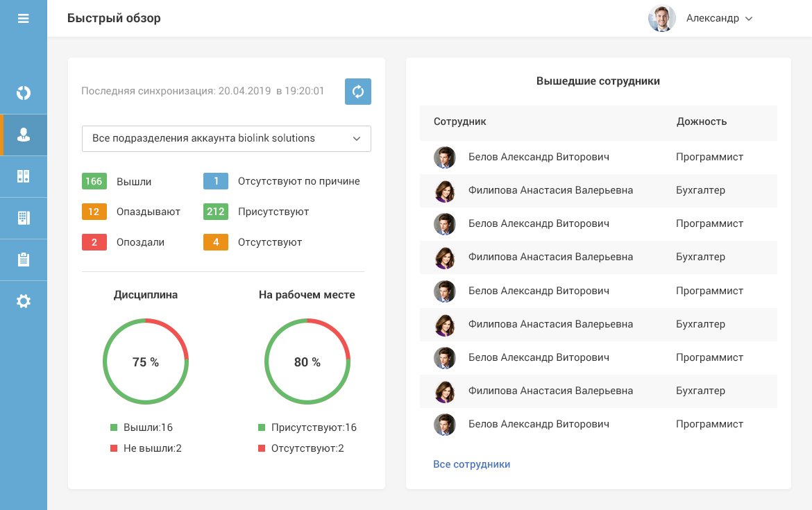Click the На рабочем месте 80 % chart

coord(307,362)
